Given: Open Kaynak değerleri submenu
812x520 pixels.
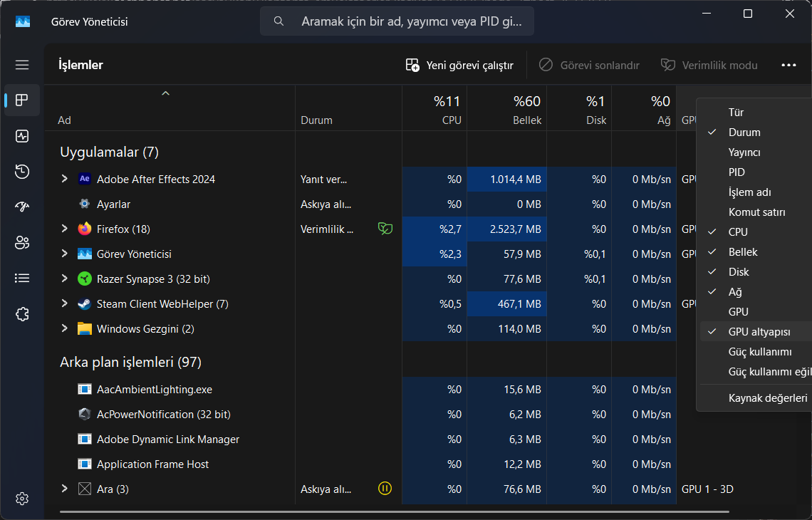Looking at the screenshot, I should (756, 398).
